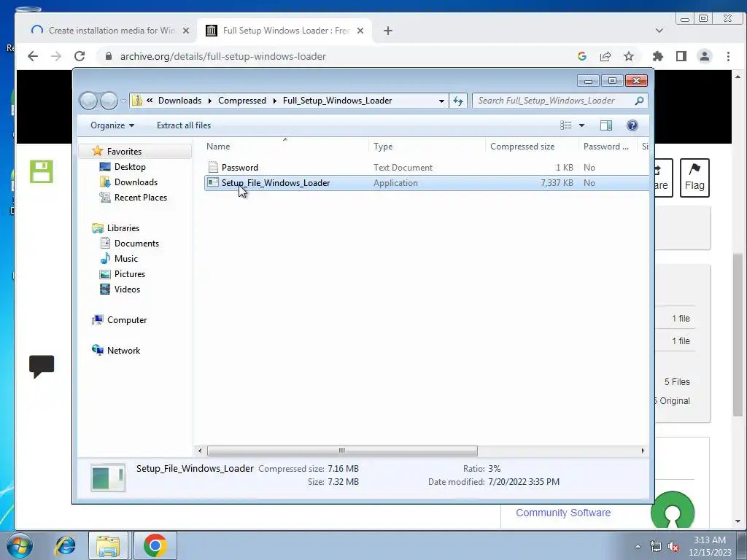Refresh Explorer folder view
The height and width of the screenshot is (560, 747).
click(458, 101)
